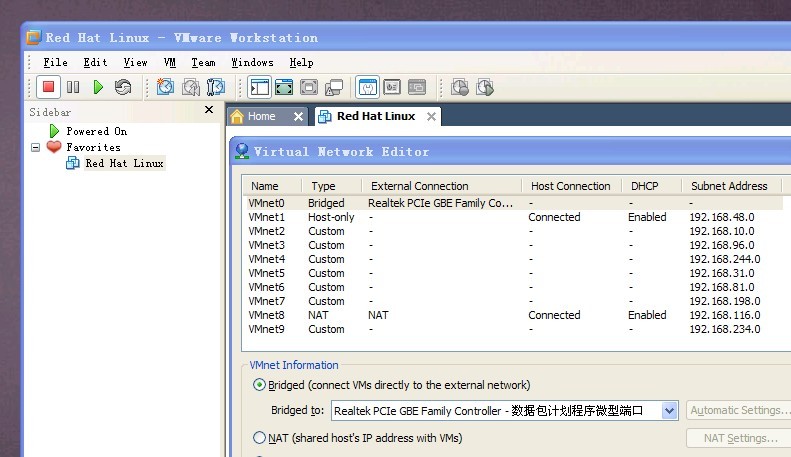Close the Sidebar panel

point(209,111)
